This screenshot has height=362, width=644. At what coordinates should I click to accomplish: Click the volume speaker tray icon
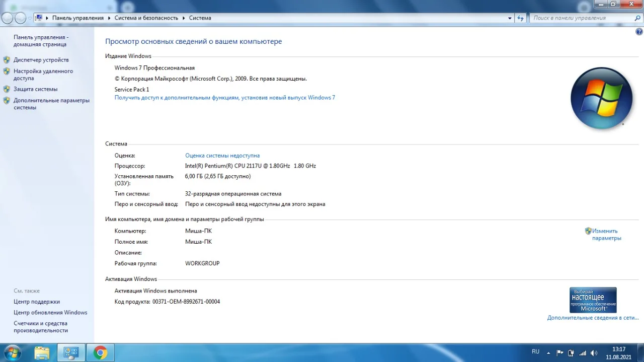tap(594, 353)
